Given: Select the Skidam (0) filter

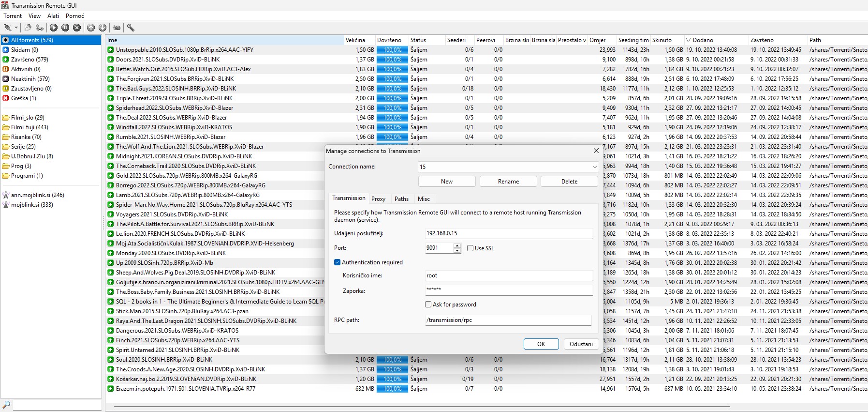Looking at the screenshot, I should point(51,50).
